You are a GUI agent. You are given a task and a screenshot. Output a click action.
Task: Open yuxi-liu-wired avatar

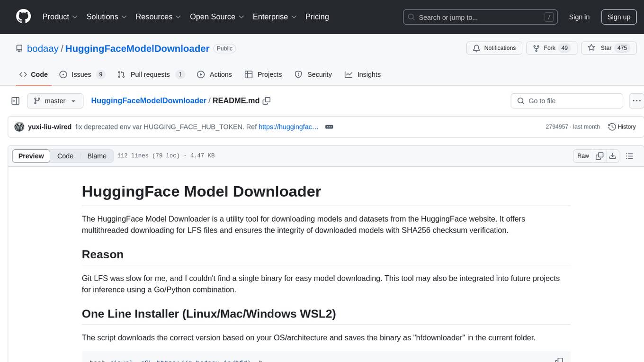coord(19,127)
